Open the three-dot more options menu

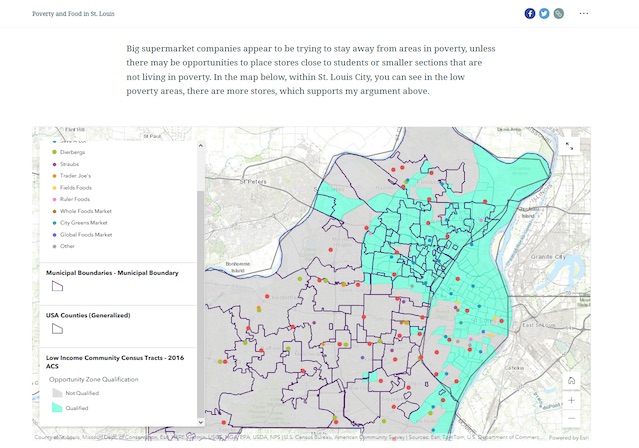coord(584,13)
